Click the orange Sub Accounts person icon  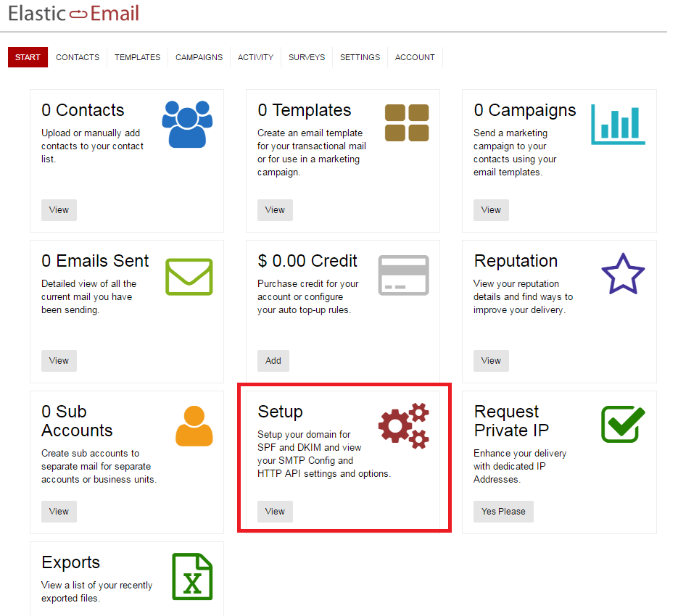(192, 426)
